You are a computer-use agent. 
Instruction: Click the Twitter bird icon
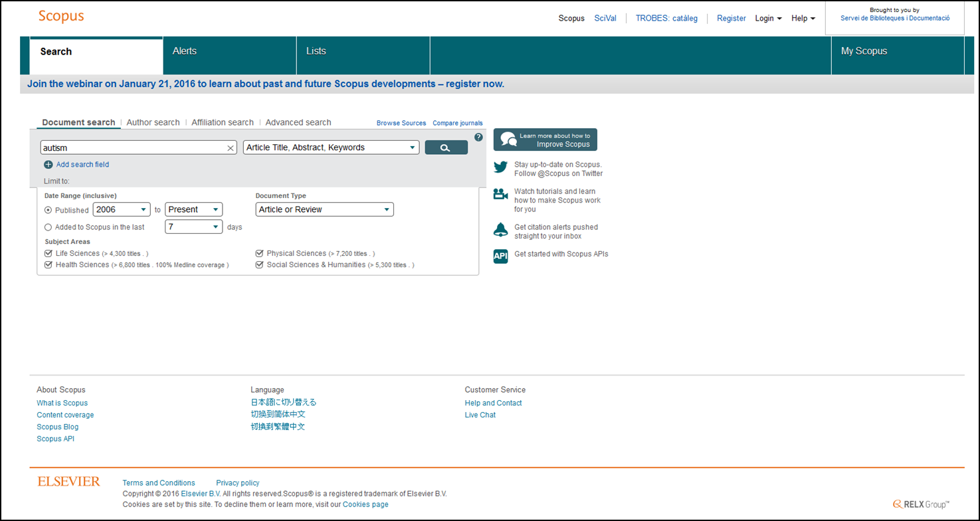coord(501,167)
